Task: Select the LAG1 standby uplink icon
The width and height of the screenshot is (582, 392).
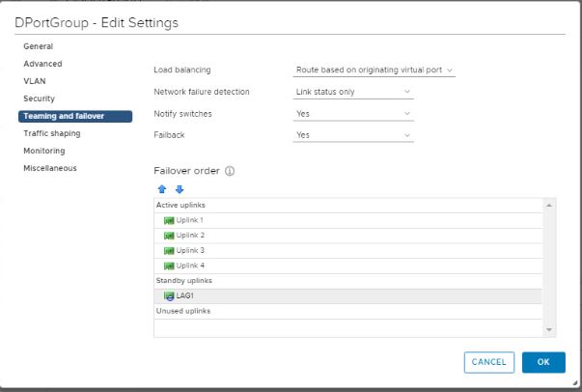Action: 169,296
